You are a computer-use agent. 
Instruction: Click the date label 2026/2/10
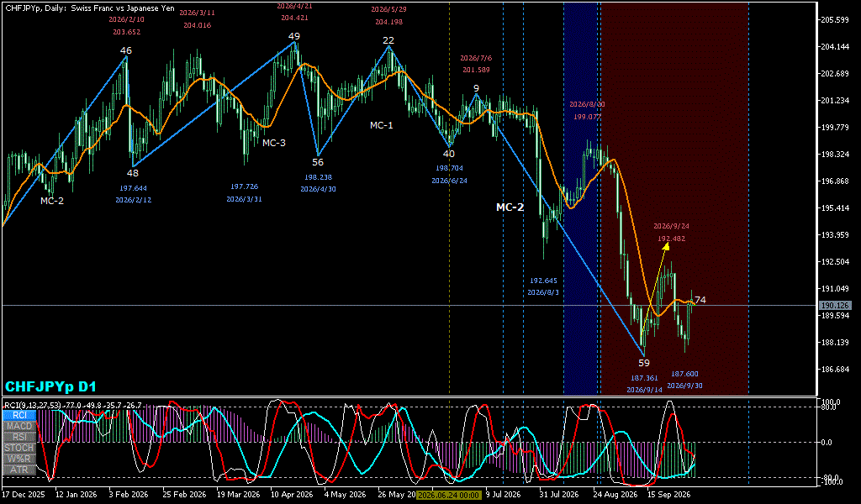click(127, 19)
